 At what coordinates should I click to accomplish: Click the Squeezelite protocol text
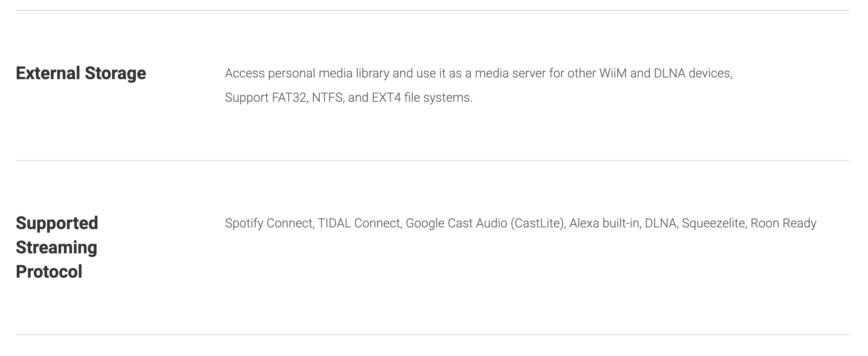point(713,223)
